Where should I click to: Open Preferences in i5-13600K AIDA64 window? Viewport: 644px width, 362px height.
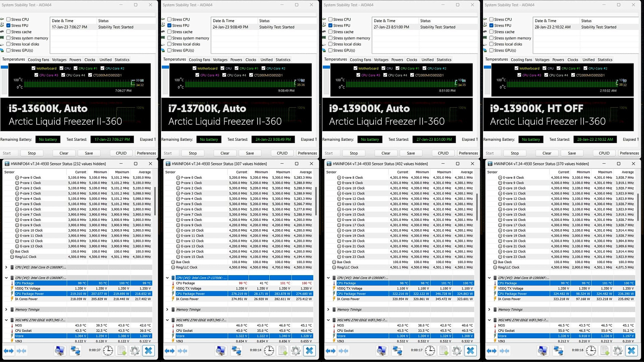pyautogui.click(x=147, y=153)
